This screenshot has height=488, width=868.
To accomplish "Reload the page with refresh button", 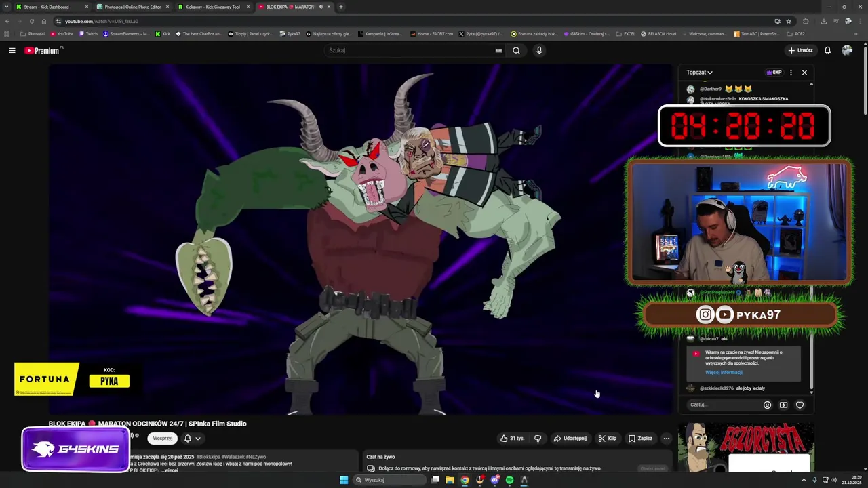I will pos(31,21).
